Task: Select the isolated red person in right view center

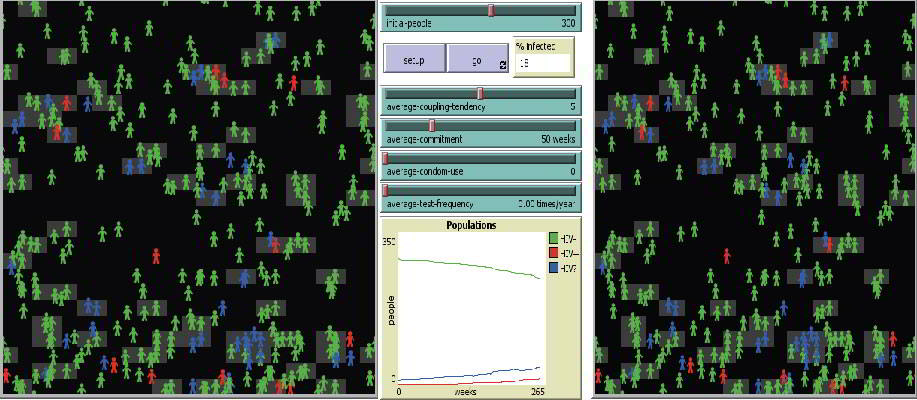Action: click(726, 256)
